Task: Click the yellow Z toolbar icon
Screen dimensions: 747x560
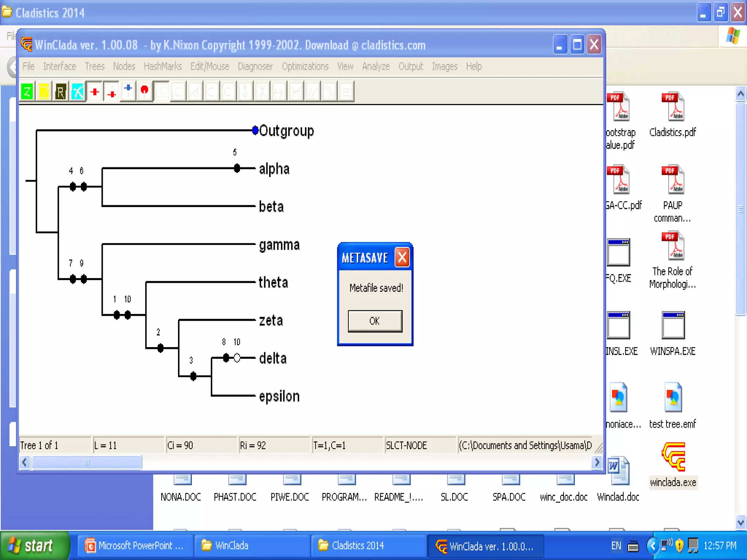Action: pyautogui.click(x=44, y=91)
